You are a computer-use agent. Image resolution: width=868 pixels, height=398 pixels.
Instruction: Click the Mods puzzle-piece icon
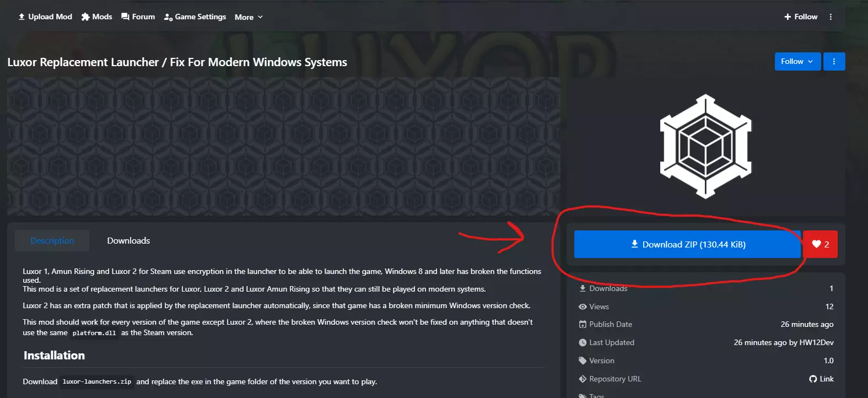(x=85, y=17)
